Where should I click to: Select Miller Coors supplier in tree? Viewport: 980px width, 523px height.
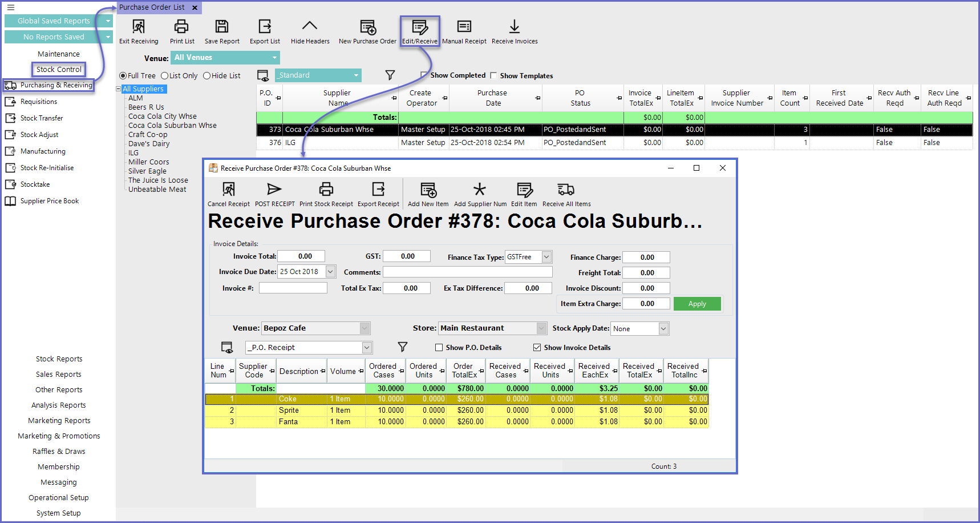click(x=149, y=162)
